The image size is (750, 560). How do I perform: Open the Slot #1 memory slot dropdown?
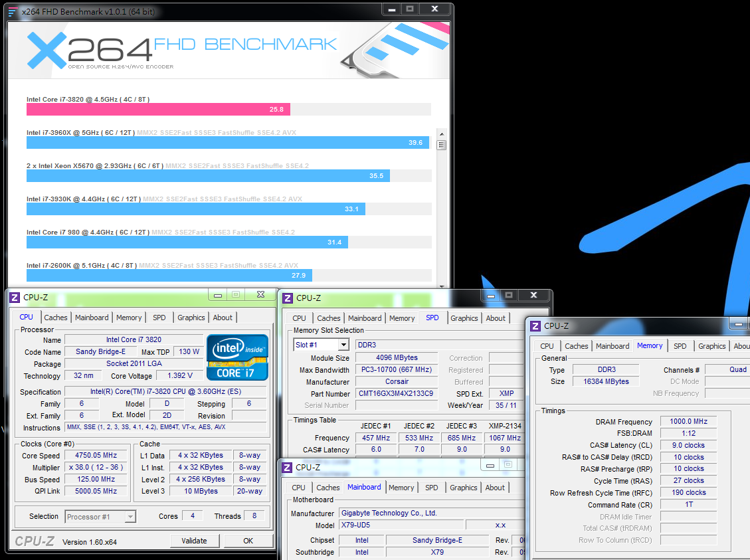coord(343,345)
